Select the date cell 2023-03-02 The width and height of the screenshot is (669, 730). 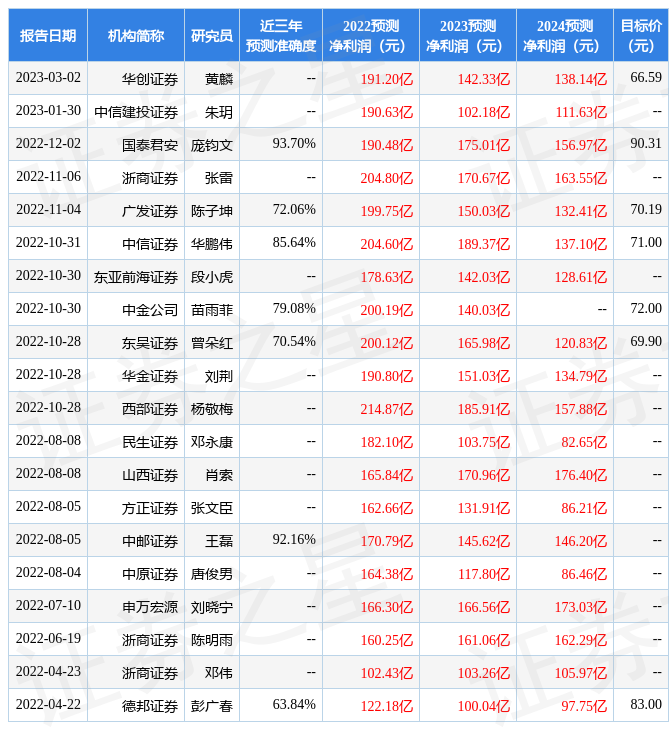pyautogui.click(x=48, y=78)
